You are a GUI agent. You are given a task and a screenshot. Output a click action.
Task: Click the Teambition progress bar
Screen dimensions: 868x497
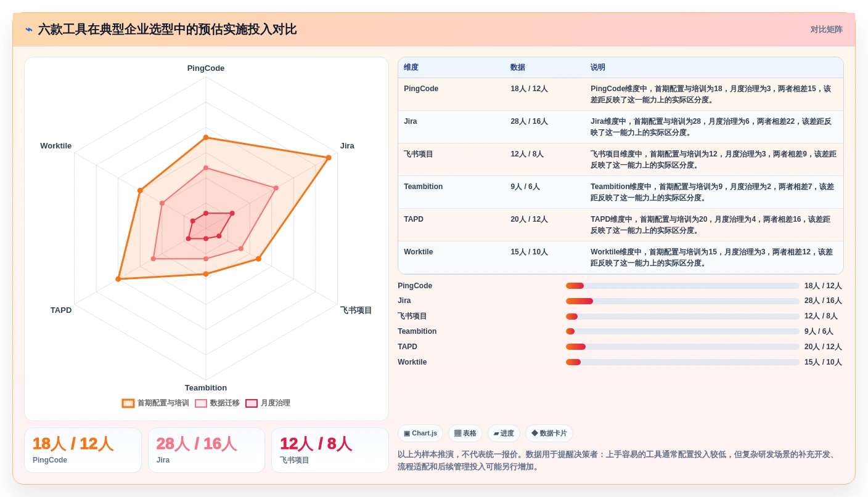tap(682, 331)
